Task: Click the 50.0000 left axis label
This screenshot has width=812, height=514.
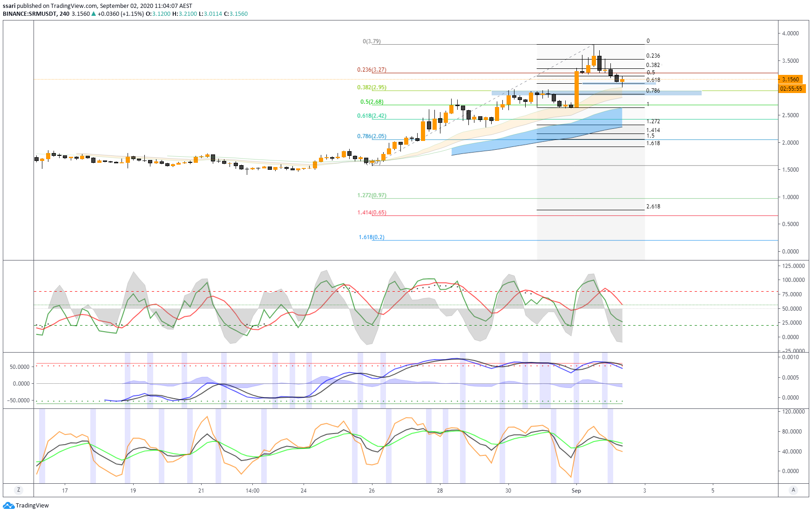Action: click(x=20, y=367)
